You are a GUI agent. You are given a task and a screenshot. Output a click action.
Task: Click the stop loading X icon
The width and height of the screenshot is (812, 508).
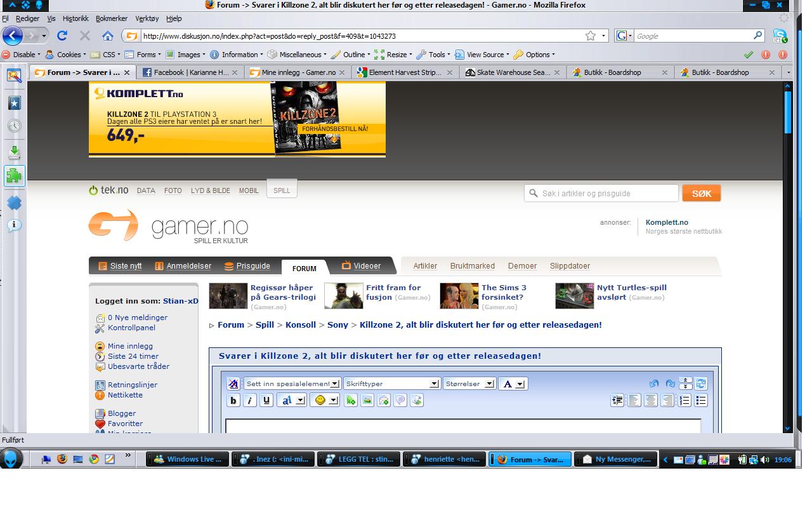pyautogui.click(x=85, y=36)
